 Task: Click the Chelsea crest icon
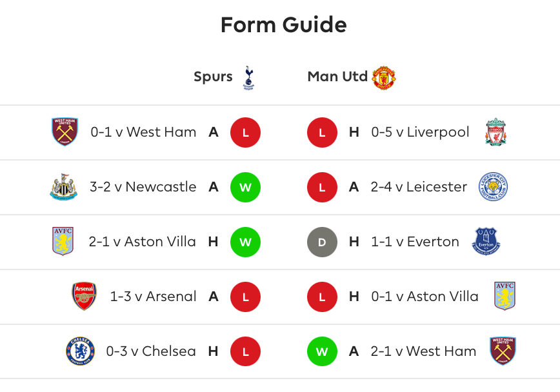80,351
